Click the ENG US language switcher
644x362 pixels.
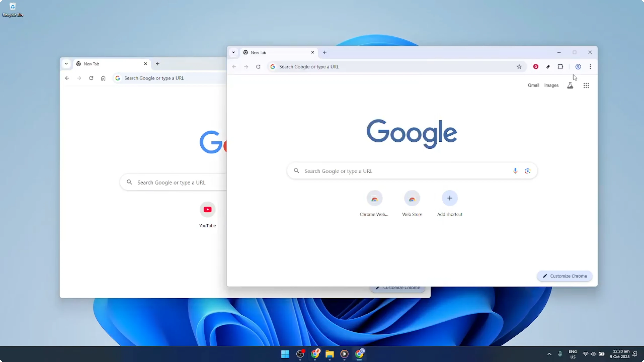point(572,354)
